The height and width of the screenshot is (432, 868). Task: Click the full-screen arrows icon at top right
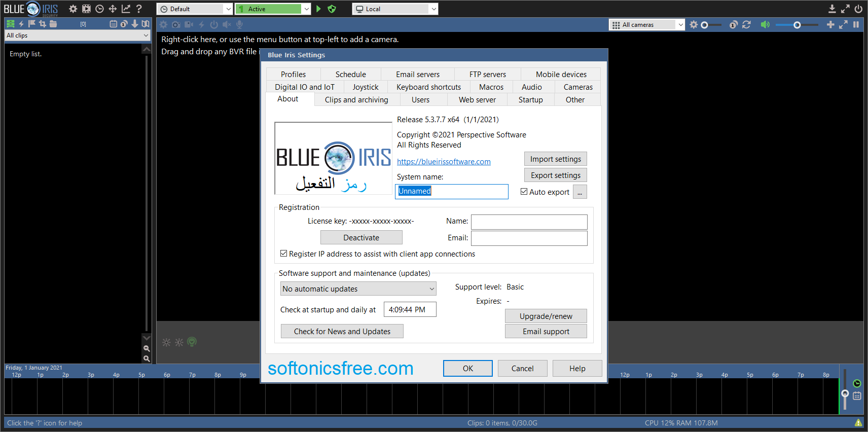click(x=845, y=9)
